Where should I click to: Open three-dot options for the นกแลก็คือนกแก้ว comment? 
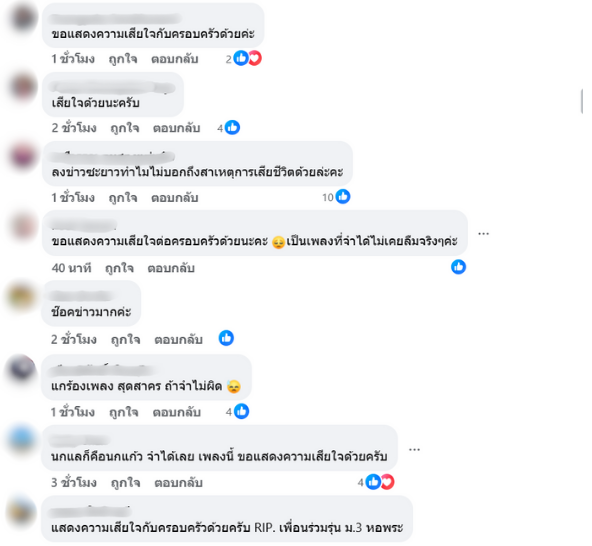coord(415,450)
